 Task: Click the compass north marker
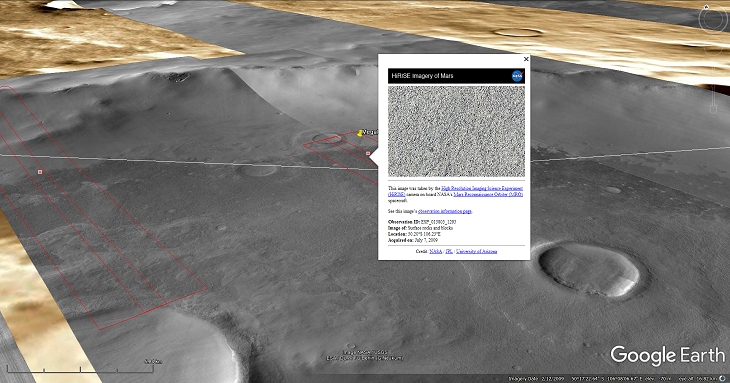pyautogui.click(x=706, y=7)
